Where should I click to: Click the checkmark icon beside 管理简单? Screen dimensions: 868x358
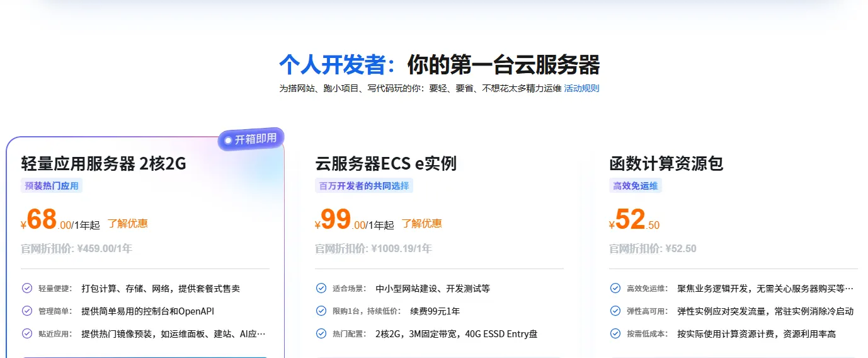pos(27,311)
